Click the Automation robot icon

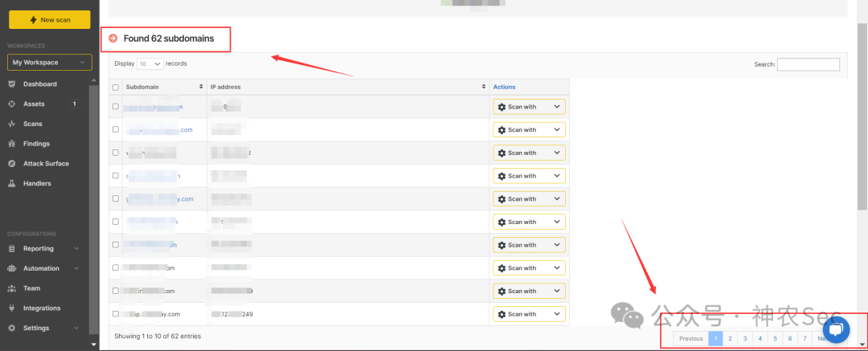[x=11, y=268]
